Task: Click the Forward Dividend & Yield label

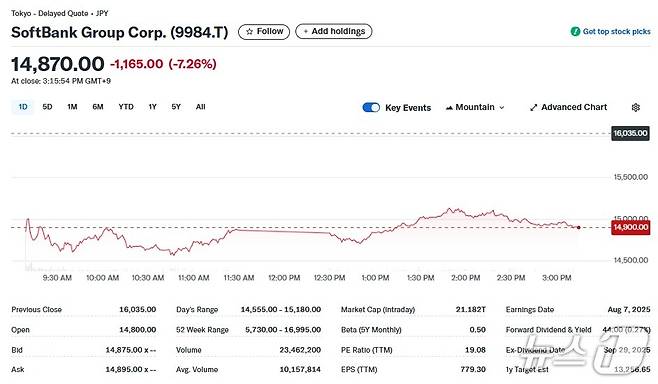Action: coord(548,330)
